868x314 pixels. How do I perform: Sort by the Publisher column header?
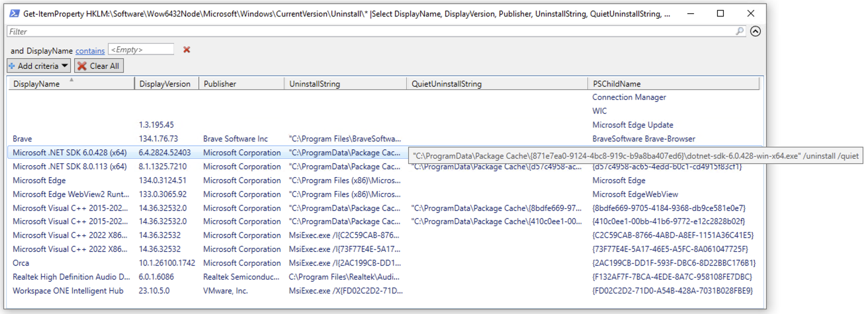pyautogui.click(x=220, y=84)
